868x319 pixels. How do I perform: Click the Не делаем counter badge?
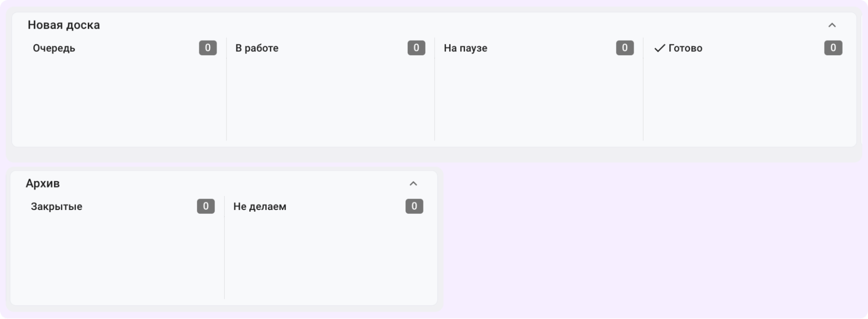pos(414,206)
